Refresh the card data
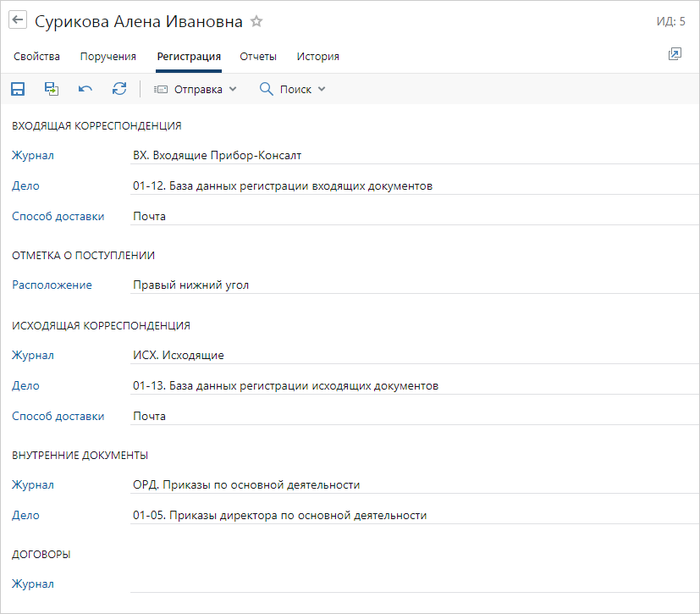 (119, 89)
